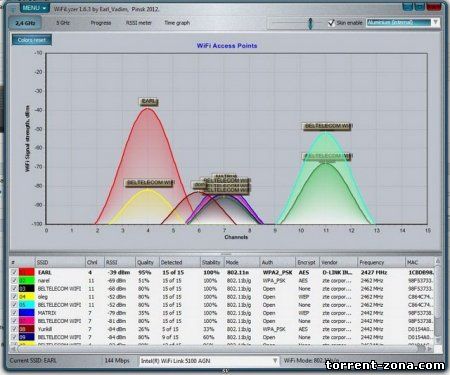This screenshot has width=450, height=375.
Task: Switch to the 2,4 GHz tab
Action: tap(25, 23)
